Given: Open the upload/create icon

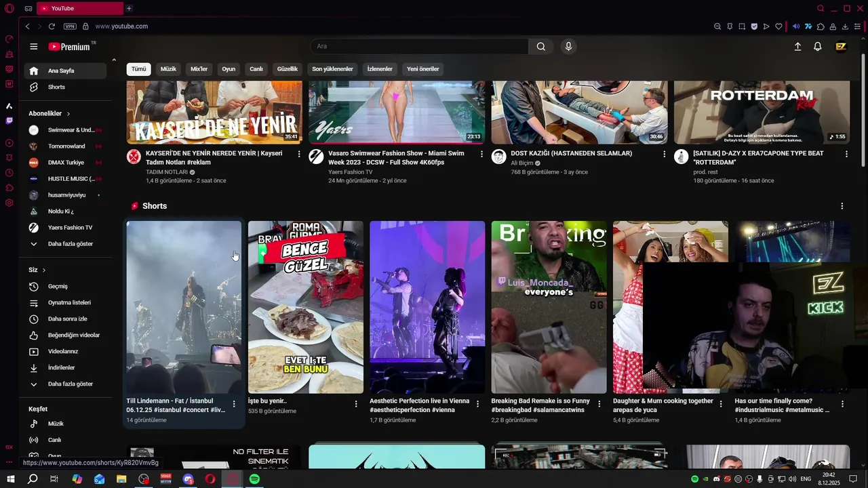Looking at the screenshot, I should pos(797,46).
